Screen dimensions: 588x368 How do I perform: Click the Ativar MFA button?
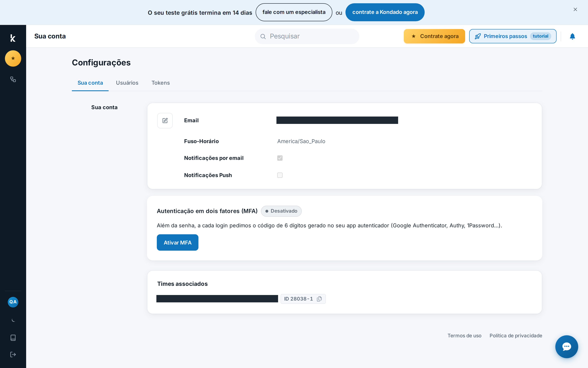[x=178, y=242]
